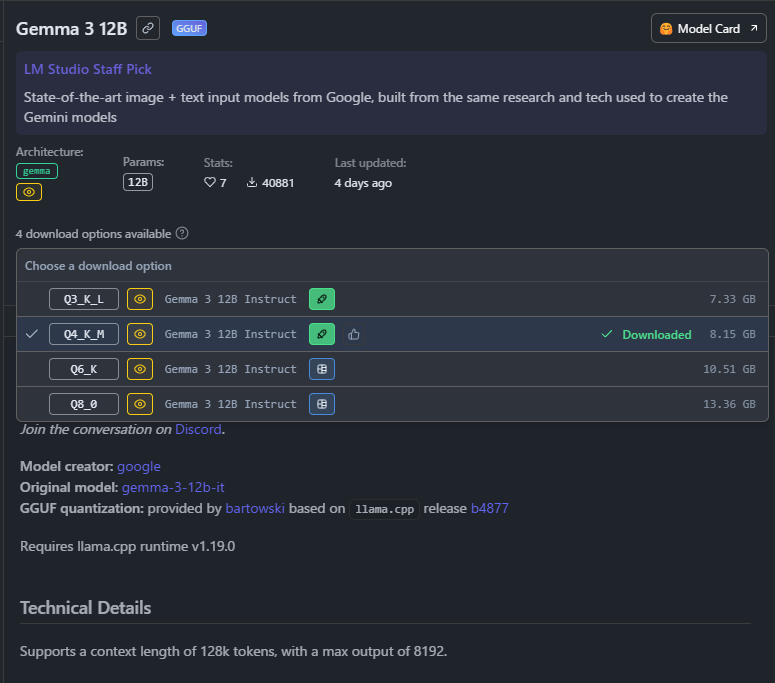Screen dimensions: 775x683
Task: Click the 13.36 GB file size
Action: [729, 404]
